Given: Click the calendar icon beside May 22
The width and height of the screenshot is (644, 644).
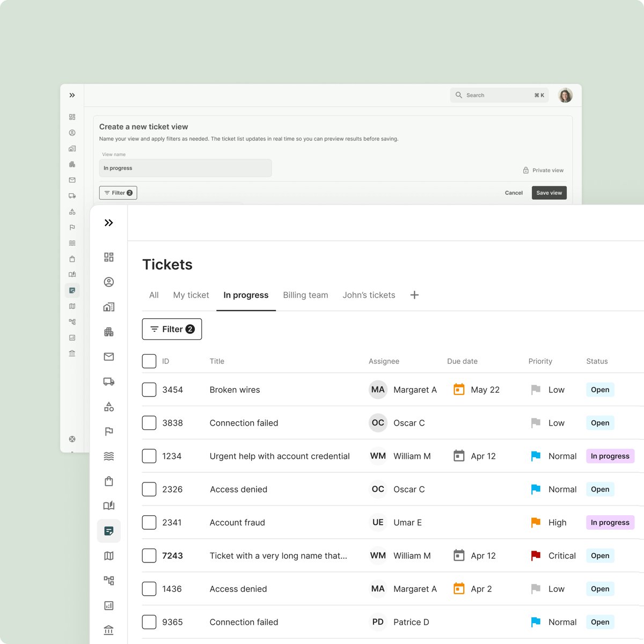Looking at the screenshot, I should (459, 390).
